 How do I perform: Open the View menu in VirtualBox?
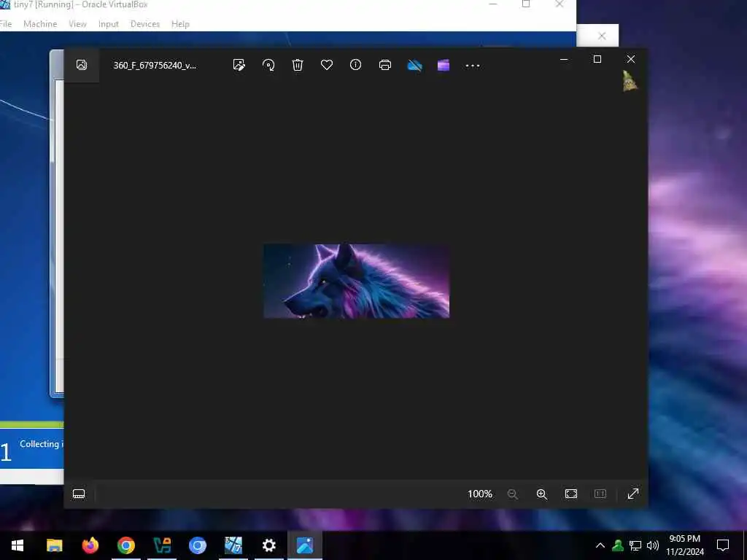tap(77, 24)
